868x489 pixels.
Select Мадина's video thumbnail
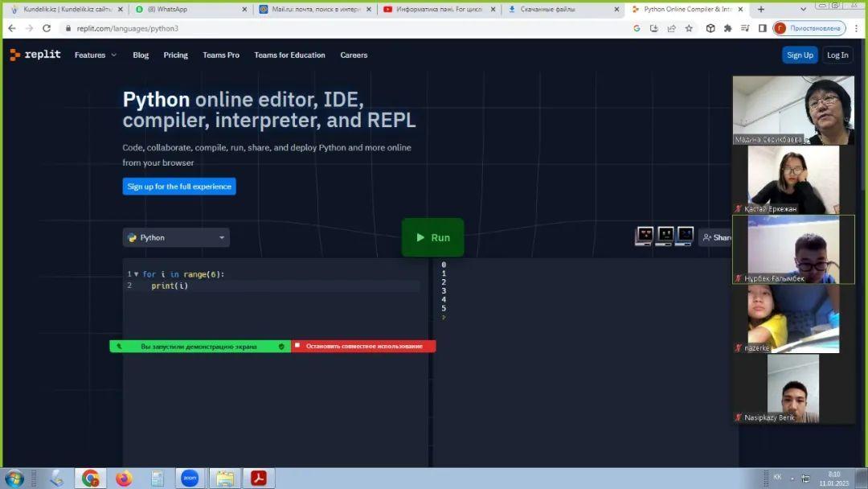(793, 110)
